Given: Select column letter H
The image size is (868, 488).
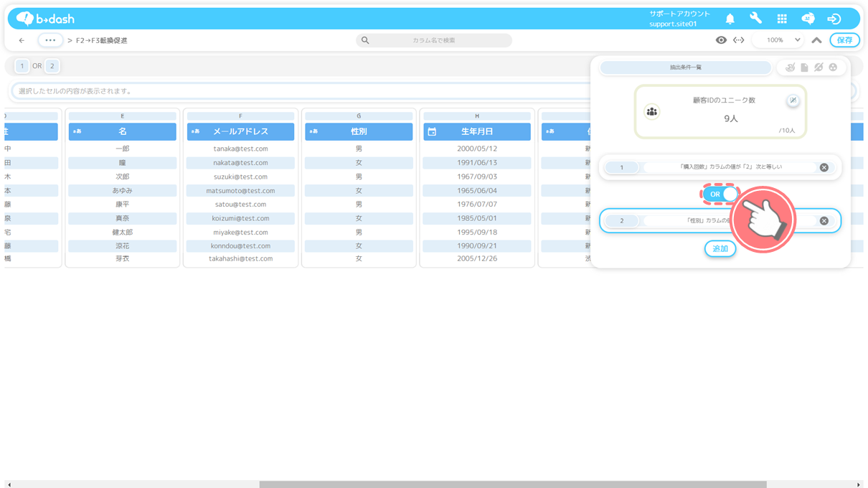Looking at the screenshot, I should [x=477, y=116].
